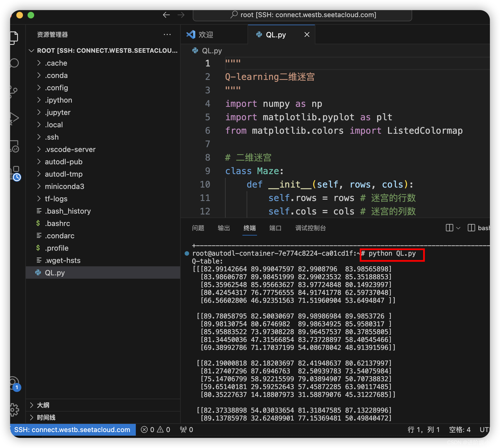The width and height of the screenshot is (500, 448).
Task: Expand the tf-logs folder
Action: click(x=103, y=199)
